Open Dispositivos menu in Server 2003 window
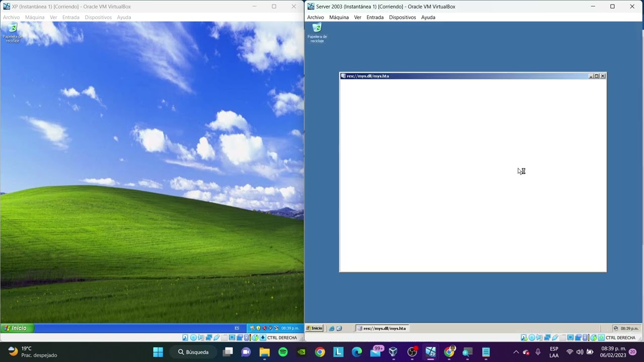Screen dimensions: 644x362 403,17
